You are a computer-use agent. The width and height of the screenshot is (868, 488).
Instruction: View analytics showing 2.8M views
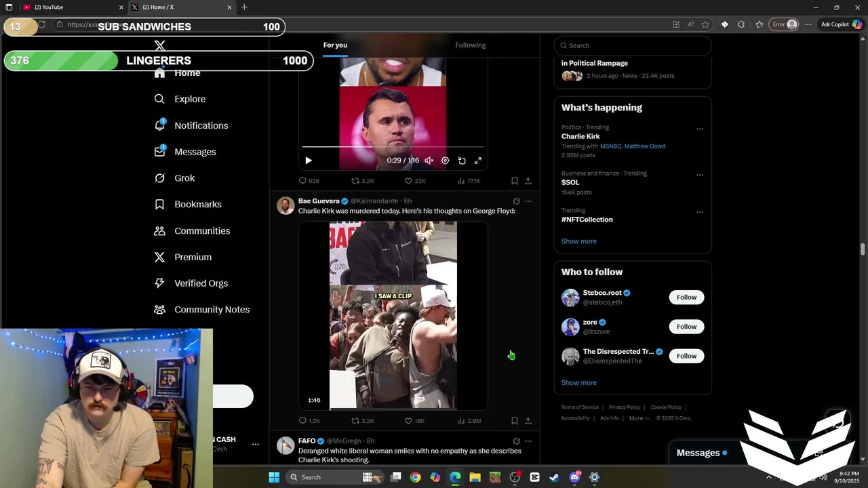pyautogui.click(x=469, y=421)
